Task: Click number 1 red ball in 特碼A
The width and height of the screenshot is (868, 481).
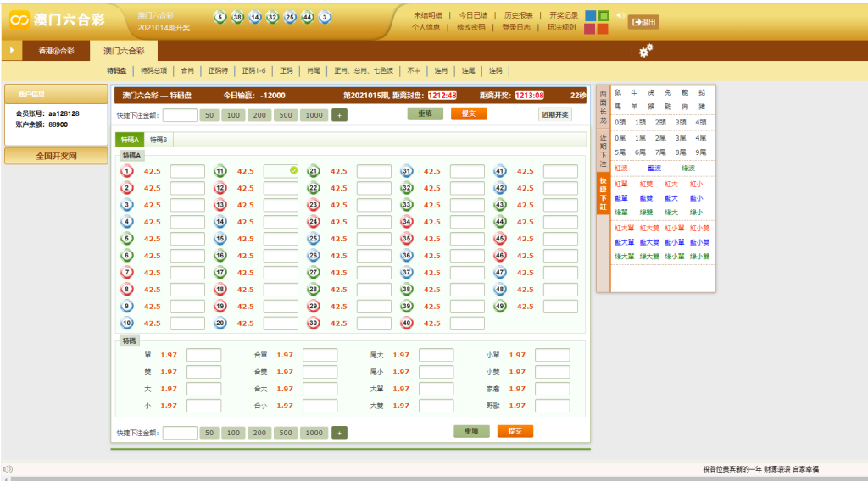Action: point(127,171)
